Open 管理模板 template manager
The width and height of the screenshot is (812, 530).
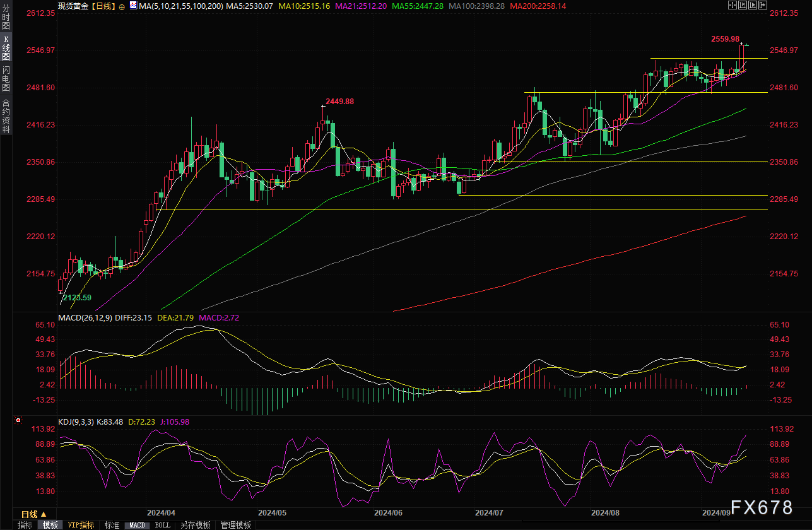tap(235, 525)
